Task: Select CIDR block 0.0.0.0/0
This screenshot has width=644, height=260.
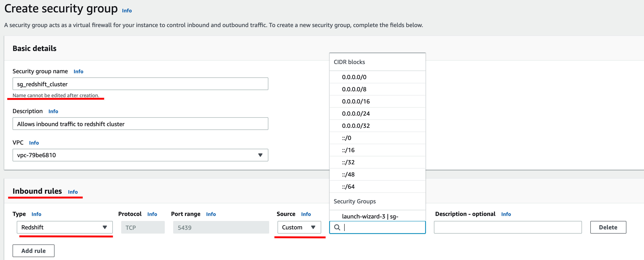Action: point(377,77)
